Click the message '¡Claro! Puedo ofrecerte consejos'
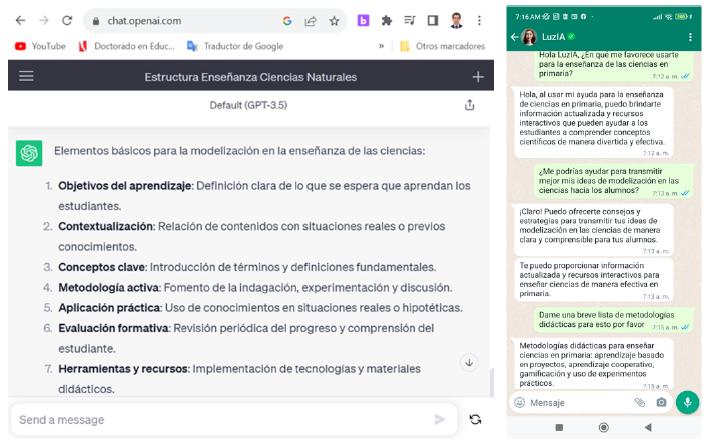 [x=593, y=230]
